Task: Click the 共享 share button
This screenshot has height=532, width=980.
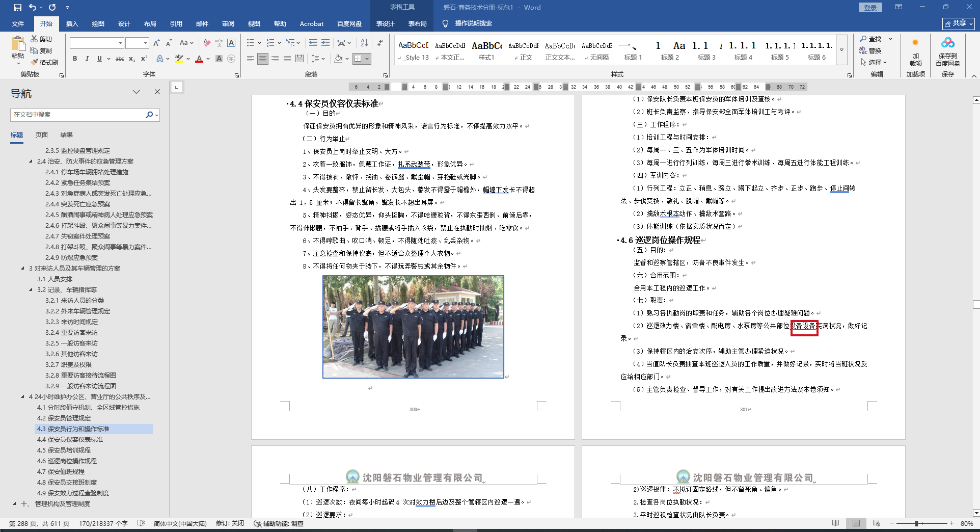Action: [x=958, y=23]
